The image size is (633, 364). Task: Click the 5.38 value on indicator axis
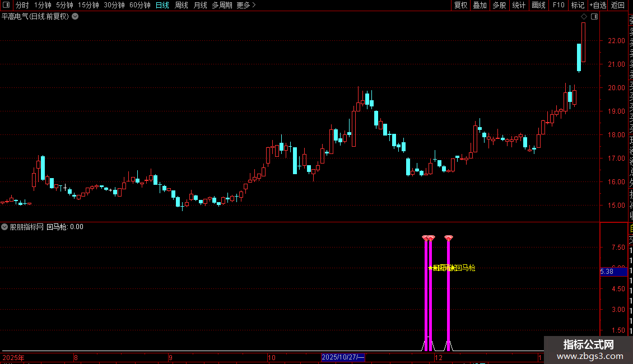[613, 272]
